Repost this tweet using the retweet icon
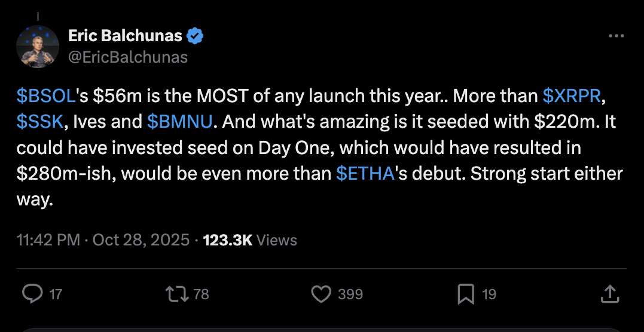This screenshot has width=644, height=332. pos(178,294)
